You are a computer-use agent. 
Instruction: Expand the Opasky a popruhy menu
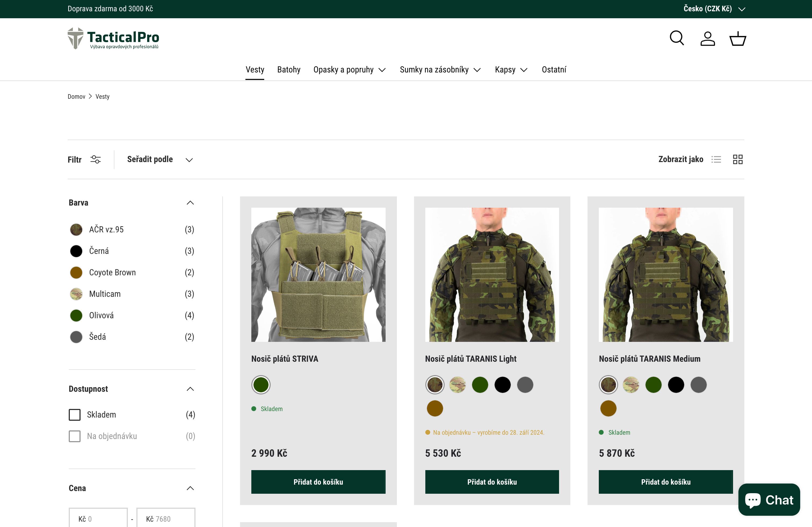349,69
